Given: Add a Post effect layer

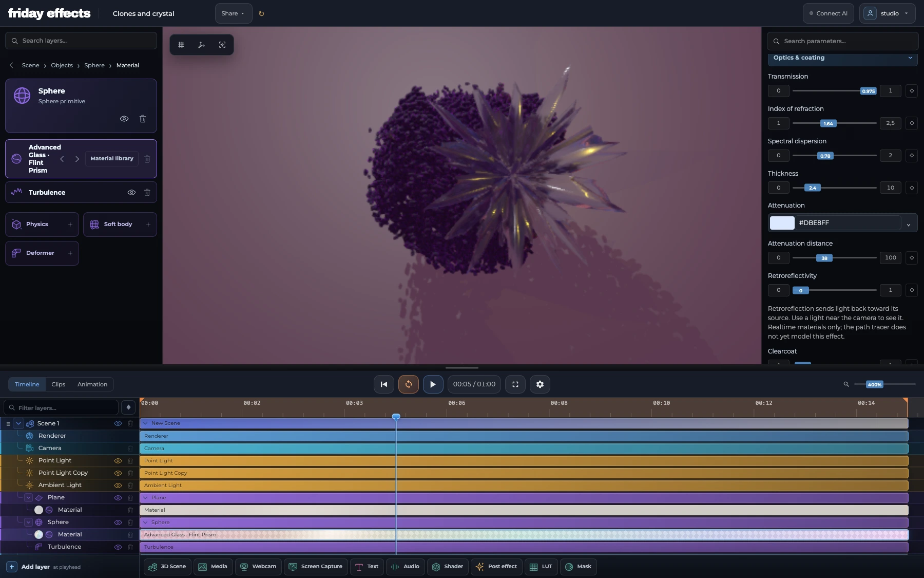Looking at the screenshot, I should [x=496, y=567].
